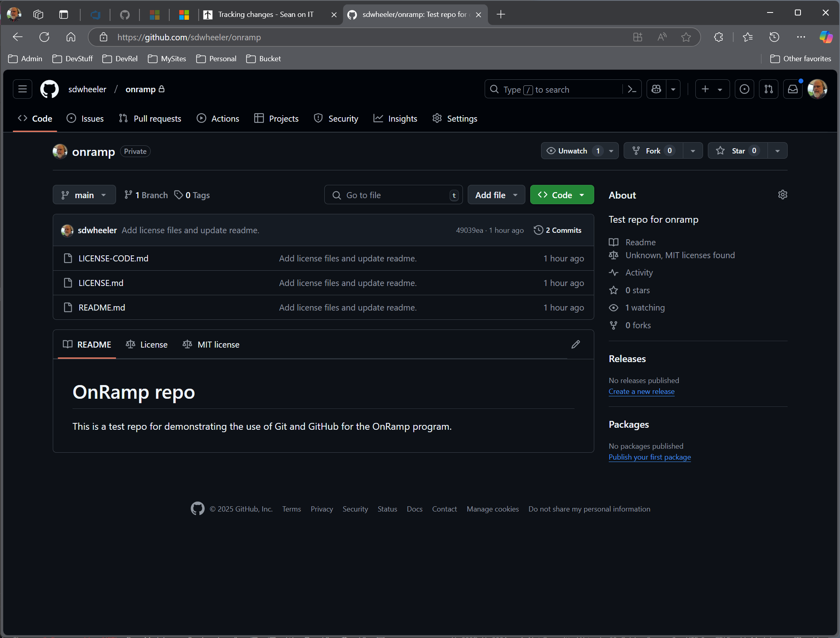840x638 pixels.
Task: Open the About section settings gear
Action: (782, 195)
